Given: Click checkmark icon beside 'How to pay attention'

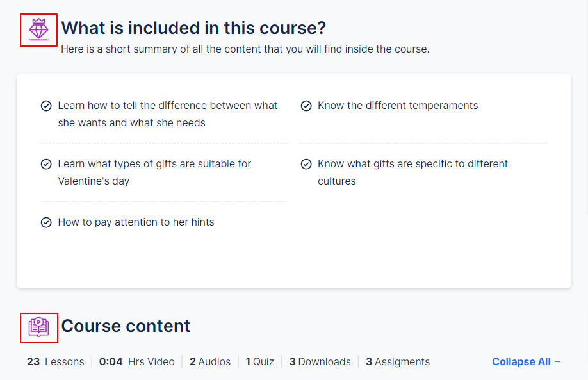Looking at the screenshot, I should [x=46, y=222].
